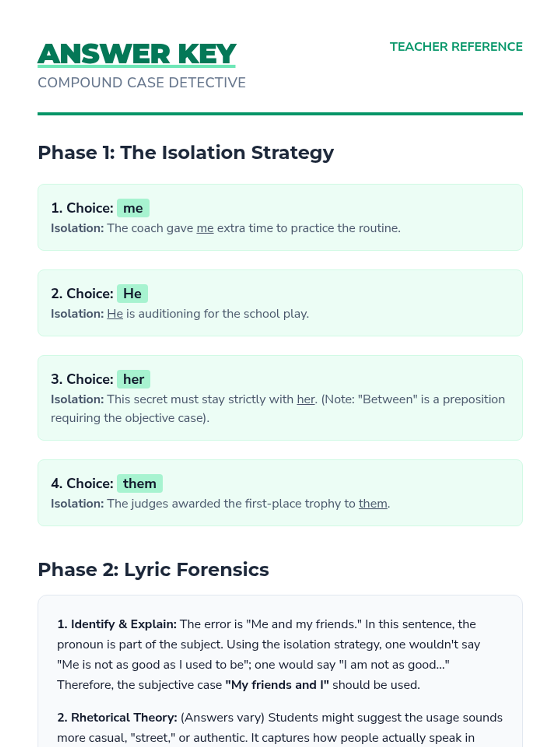Click the Phase 2: Lyric Forensics heading

pos(153,570)
